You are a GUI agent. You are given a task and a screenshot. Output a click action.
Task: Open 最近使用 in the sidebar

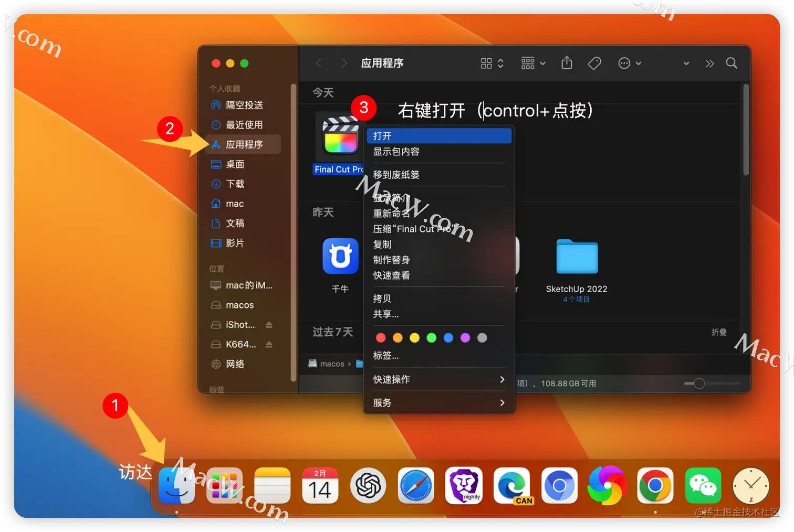[x=243, y=125]
